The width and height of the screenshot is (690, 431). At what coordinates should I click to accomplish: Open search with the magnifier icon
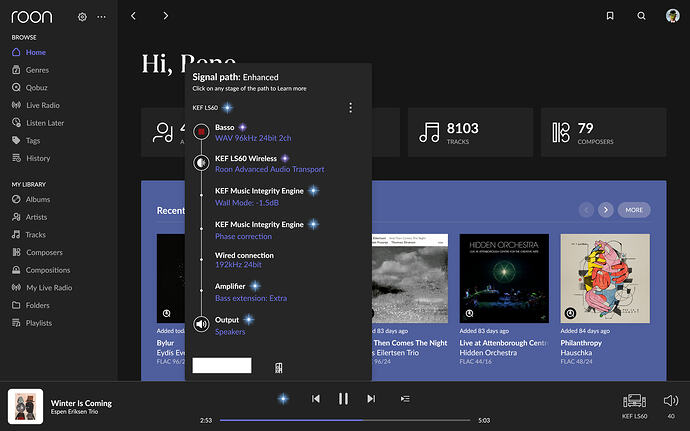(642, 16)
